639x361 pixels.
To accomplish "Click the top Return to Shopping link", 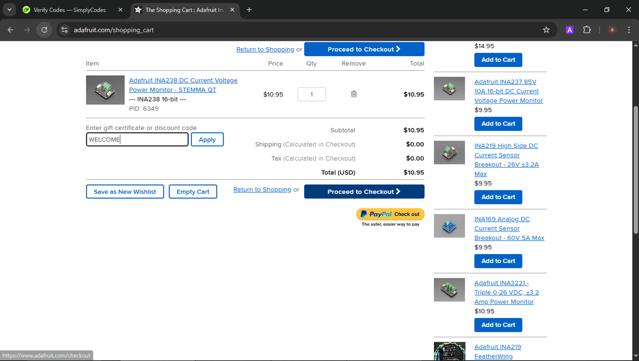I will (265, 49).
